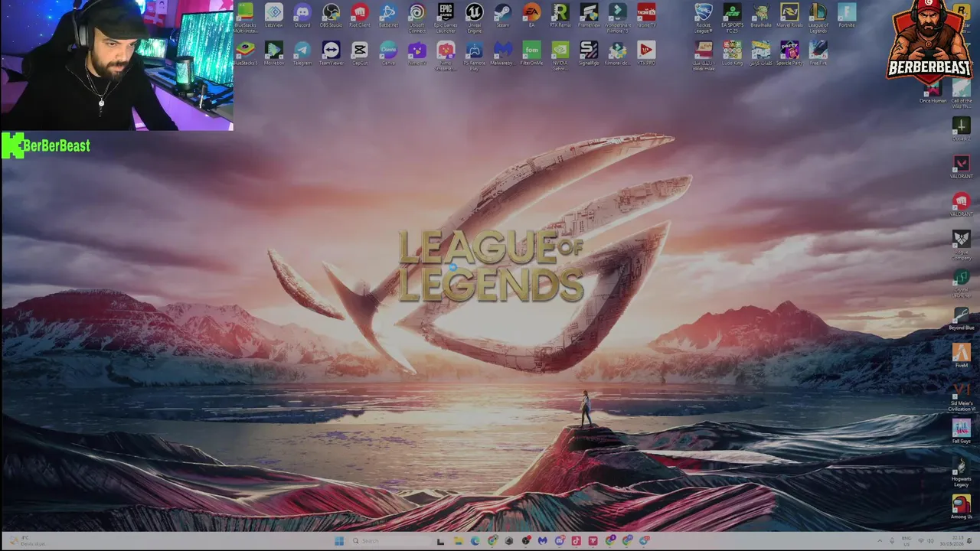Select the Yacine TV icon

pos(646,15)
